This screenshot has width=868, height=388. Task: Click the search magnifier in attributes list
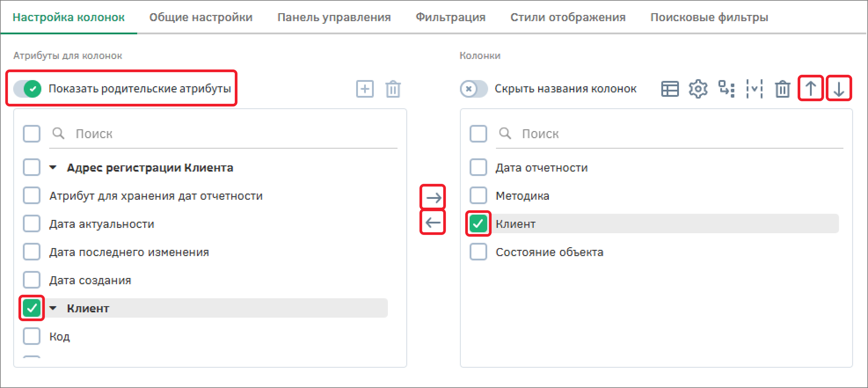pos(58,133)
